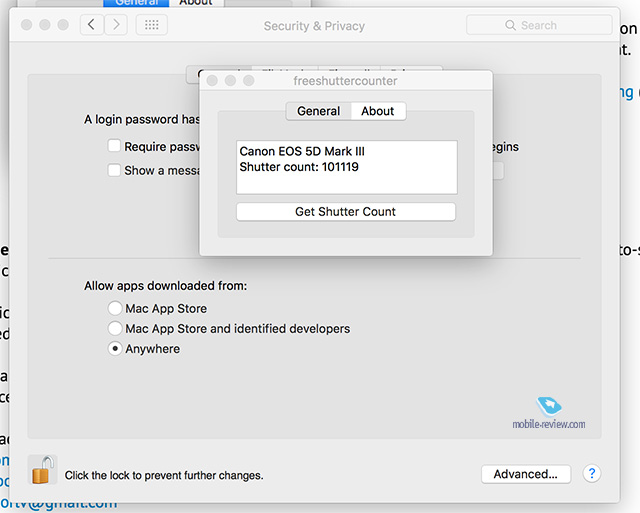Minimize the freeshuttercounter window
This screenshot has width=640, height=513.
230,80
